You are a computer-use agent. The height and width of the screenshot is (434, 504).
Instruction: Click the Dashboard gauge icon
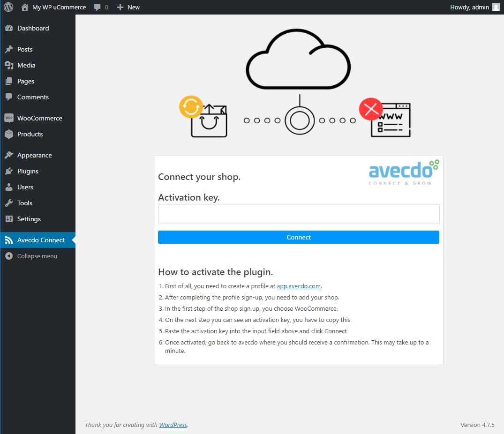click(x=9, y=28)
